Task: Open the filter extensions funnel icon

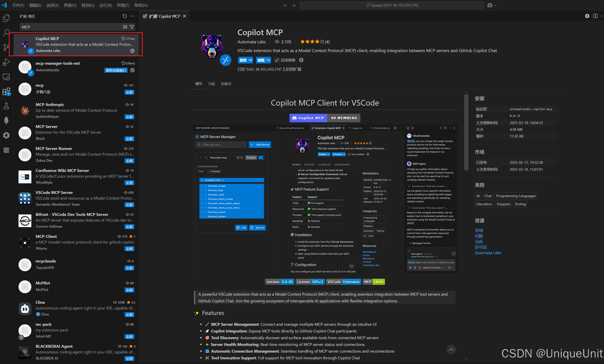Action: point(132,27)
